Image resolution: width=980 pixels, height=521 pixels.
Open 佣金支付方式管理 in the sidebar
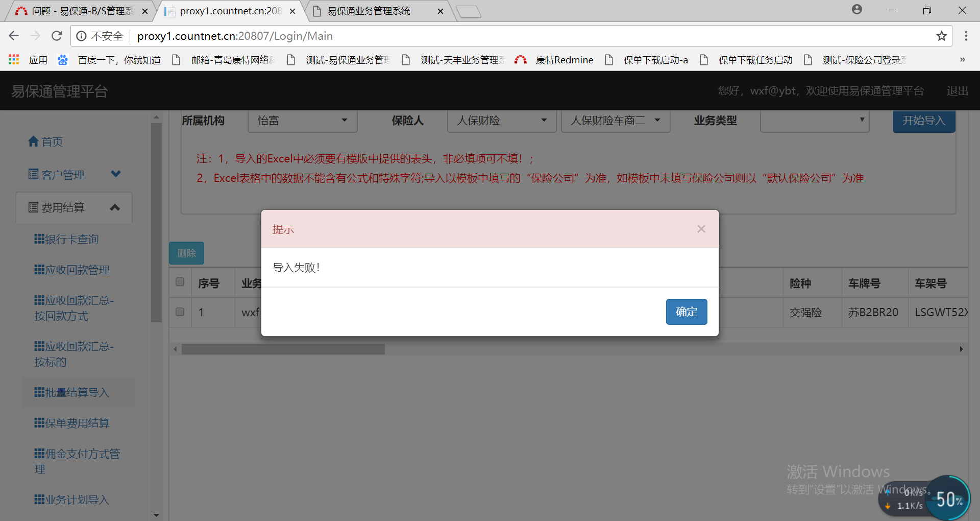[x=77, y=461]
